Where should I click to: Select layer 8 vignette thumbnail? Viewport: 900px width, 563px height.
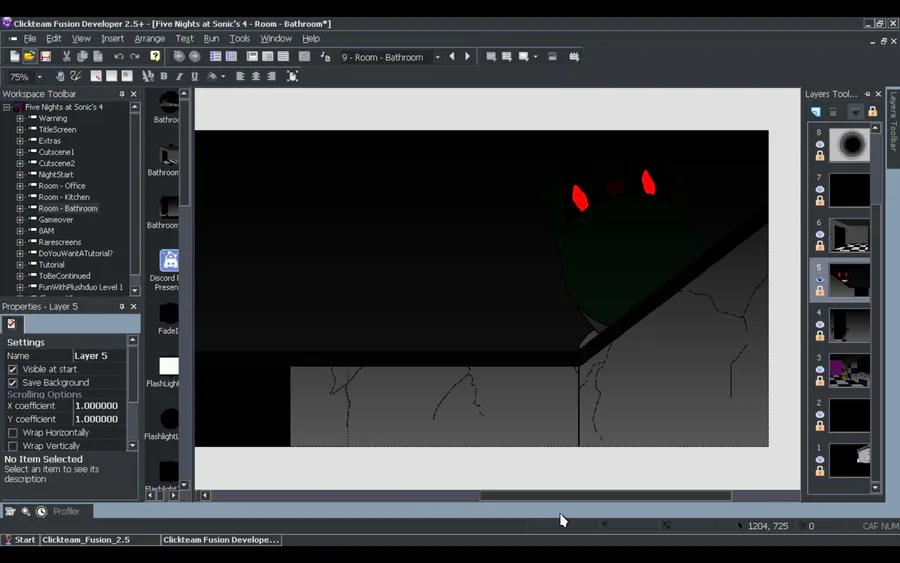(x=849, y=145)
